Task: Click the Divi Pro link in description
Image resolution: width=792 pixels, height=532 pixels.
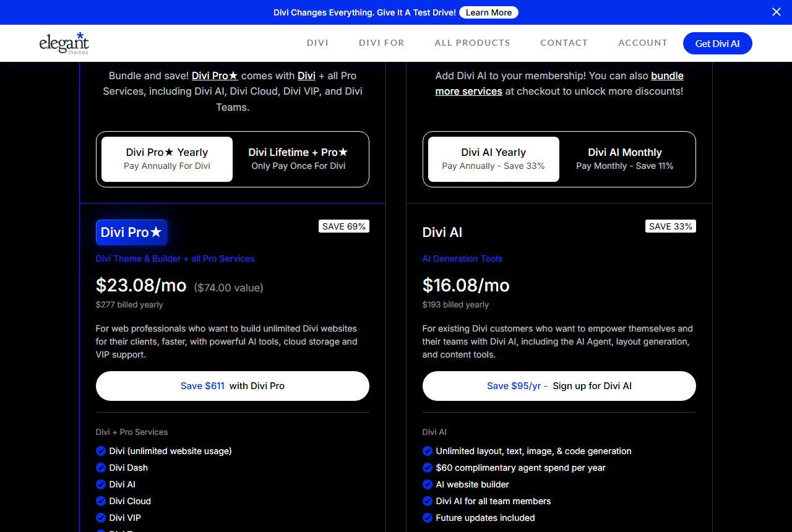Action: [215, 75]
